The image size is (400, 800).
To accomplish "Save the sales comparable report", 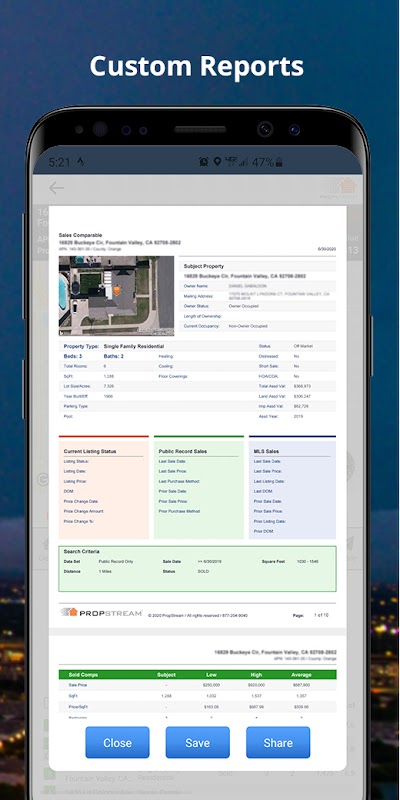I will (197, 742).
